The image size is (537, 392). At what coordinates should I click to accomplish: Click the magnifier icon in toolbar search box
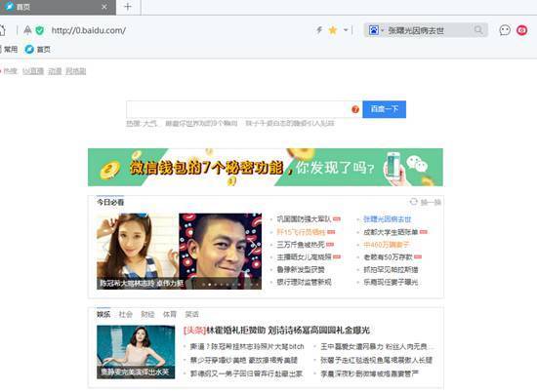tap(478, 30)
